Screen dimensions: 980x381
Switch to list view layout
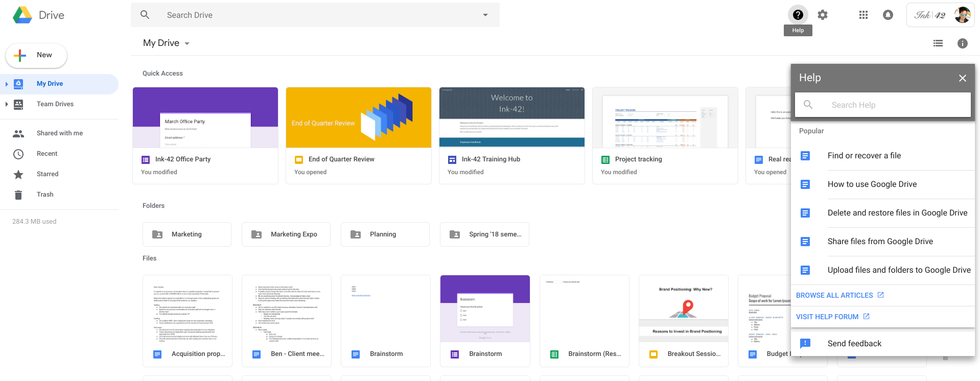938,43
